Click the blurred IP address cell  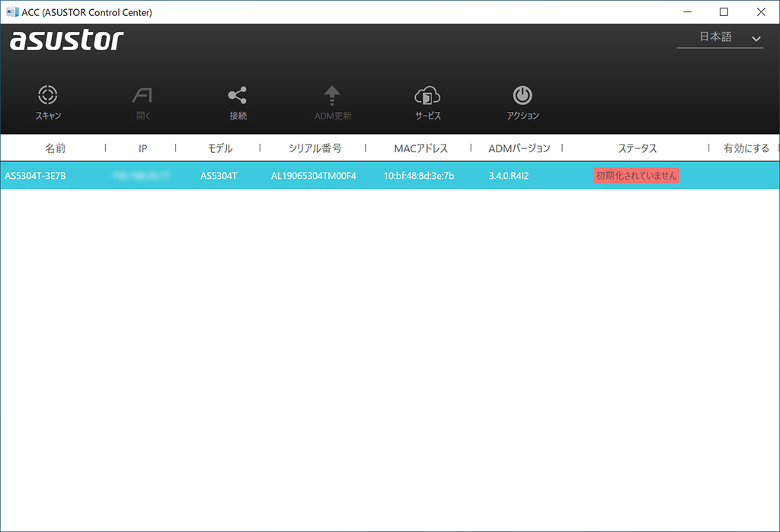point(141,176)
